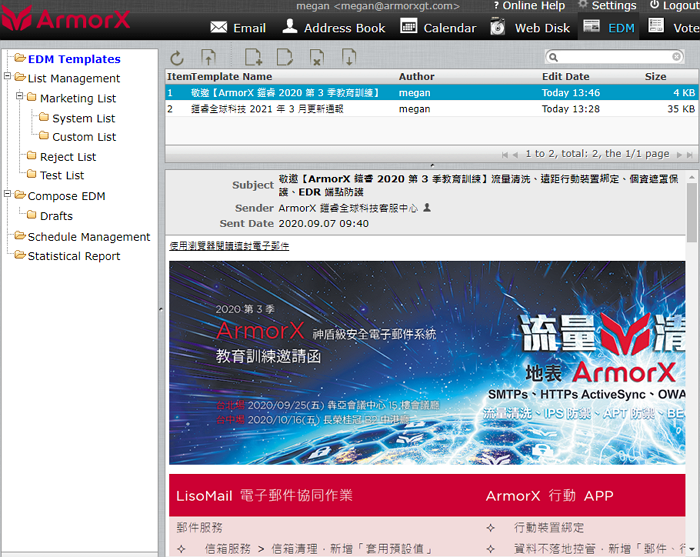Open Settings in the top bar
This screenshot has width=700, height=557.
pyautogui.click(x=607, y=6)
